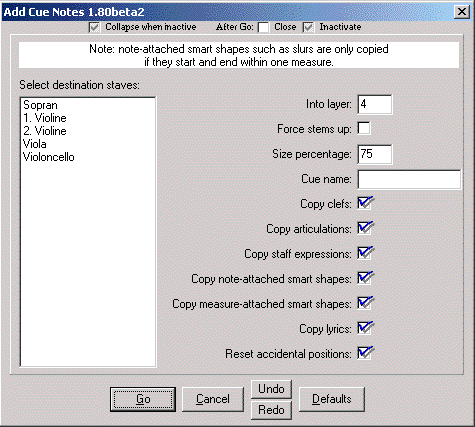Select 2. Violine as destination staff
The image size is (475, 427).
click(x=45, y=131)
